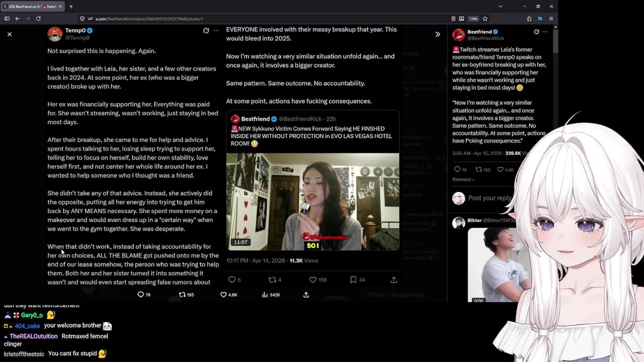Click sidebar reply icon with 76

pyautogui.click(x=460, y=169)
